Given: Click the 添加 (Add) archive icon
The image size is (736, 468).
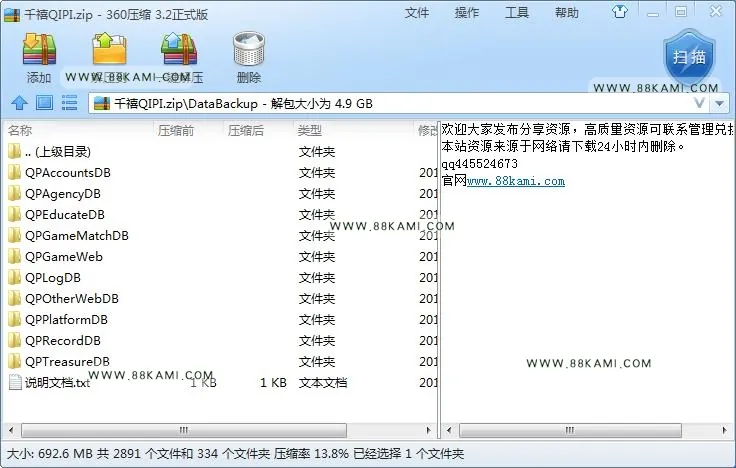Looking at the screenshot, I should (39, 49).
